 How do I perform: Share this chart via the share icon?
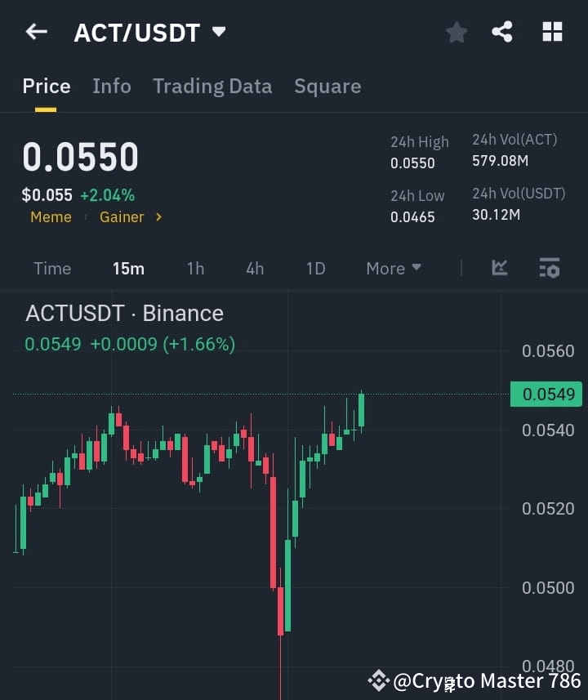[x=503, y=32]
